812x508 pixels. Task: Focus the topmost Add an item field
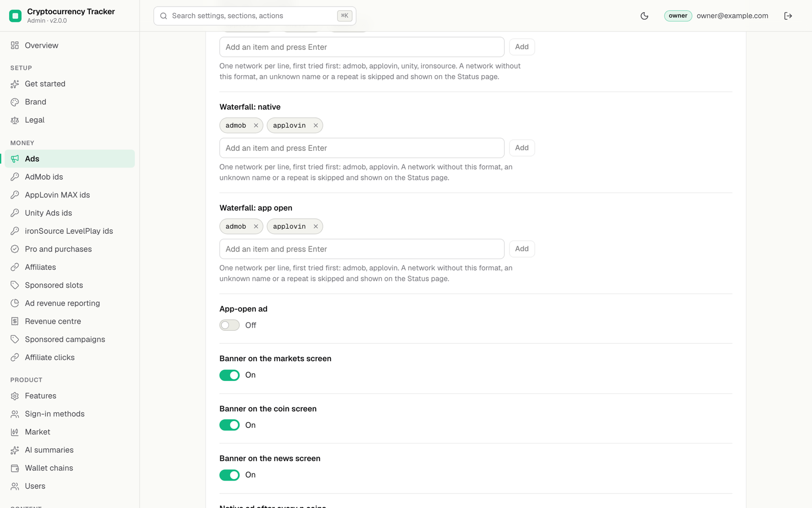(362, 47)
